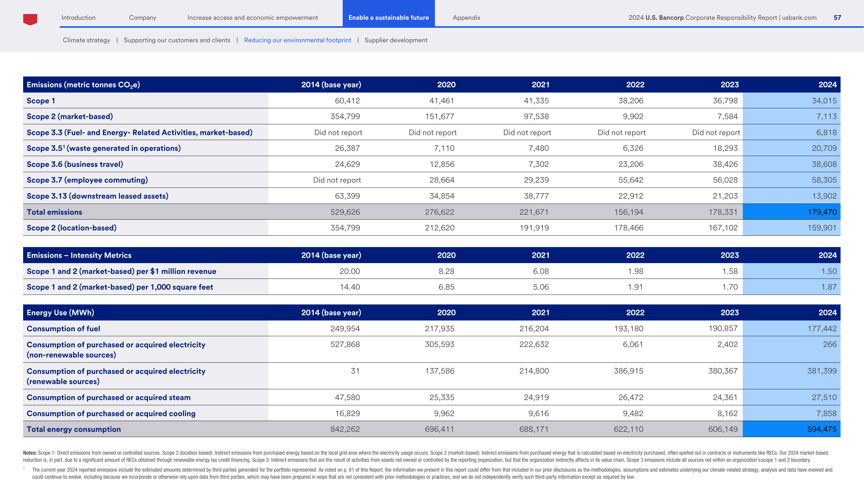Open Increase access and economic empowerment tab

tap(253, 18)
